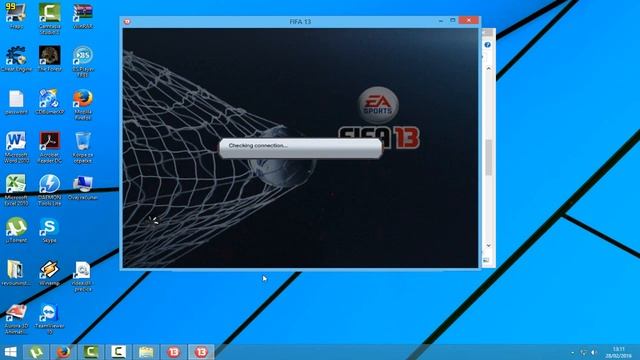This screenshot has width=640, height=360.
Task: Open the CDBurnerXP desktop shortcut
Action: tap(50, 102)
